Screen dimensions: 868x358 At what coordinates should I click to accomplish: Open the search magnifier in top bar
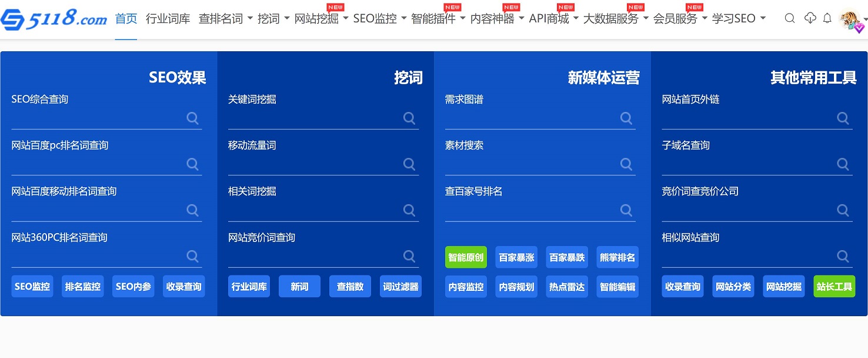click(x=790, y=18)
